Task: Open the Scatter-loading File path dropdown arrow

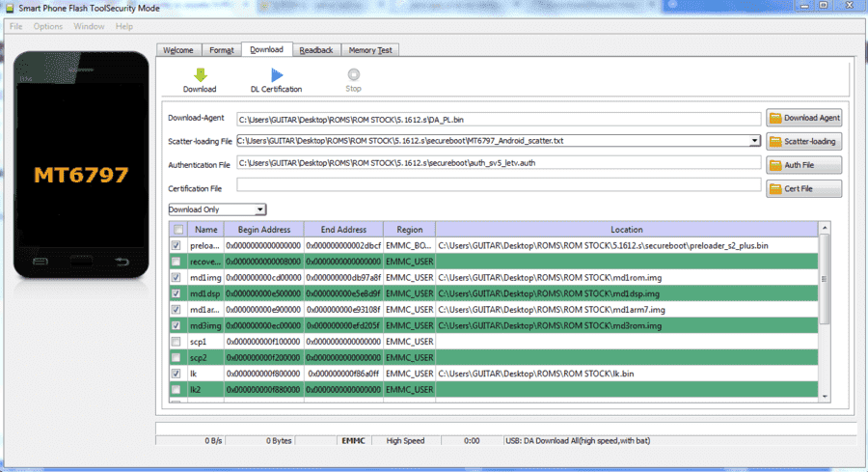Action: 754,141
